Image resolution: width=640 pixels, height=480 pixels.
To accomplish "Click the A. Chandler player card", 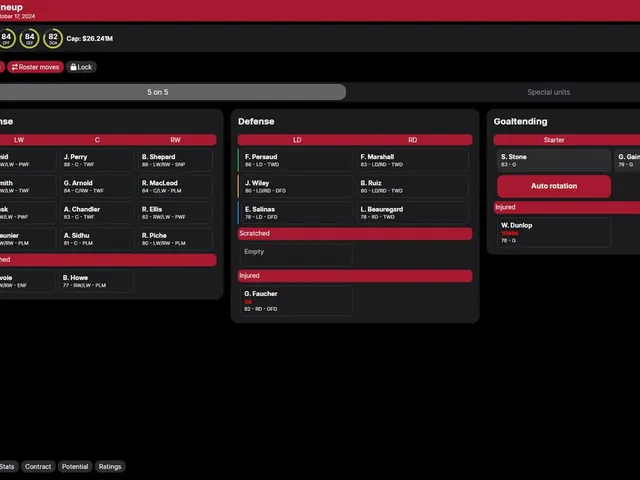I will pyautogui.click(x=97, y=213).
